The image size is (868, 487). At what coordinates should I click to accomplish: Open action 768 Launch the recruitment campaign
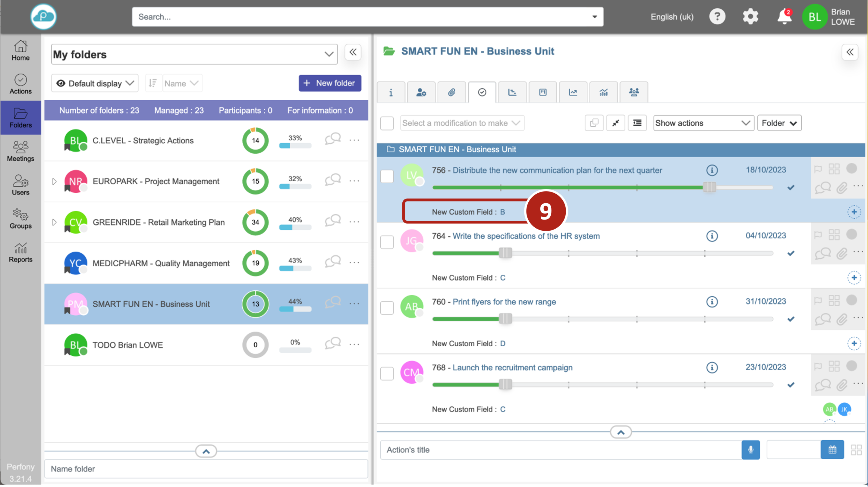click(512, 367)
